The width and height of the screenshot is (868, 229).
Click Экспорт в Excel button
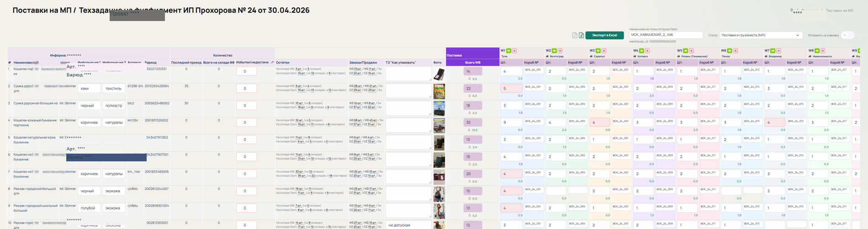[604, 35]
